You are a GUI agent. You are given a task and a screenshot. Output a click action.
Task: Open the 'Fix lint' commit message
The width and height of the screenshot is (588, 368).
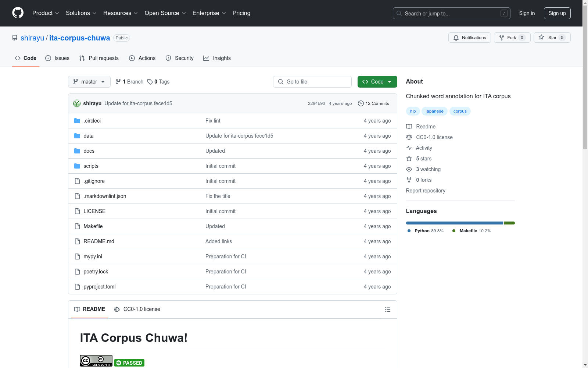point(213,121)
